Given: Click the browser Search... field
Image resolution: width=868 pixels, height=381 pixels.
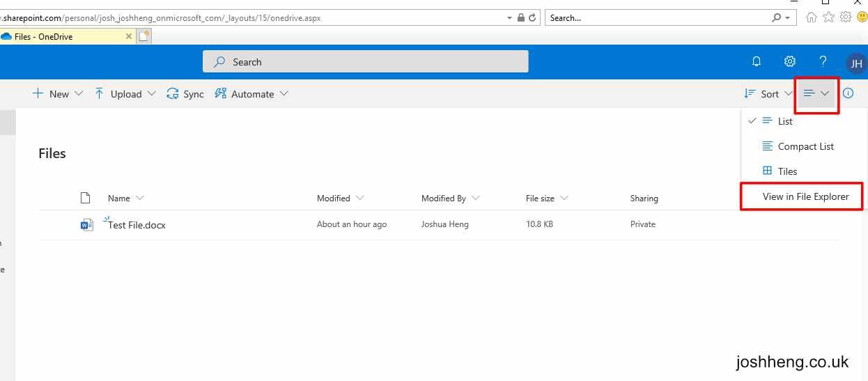Looking at the screenshot, I should [x=658, y=18].
